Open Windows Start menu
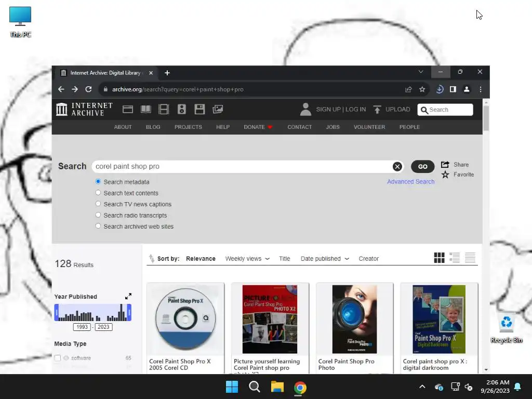This screenshot has height=399, width=532. pyautogui.click(x=232, y=387)
